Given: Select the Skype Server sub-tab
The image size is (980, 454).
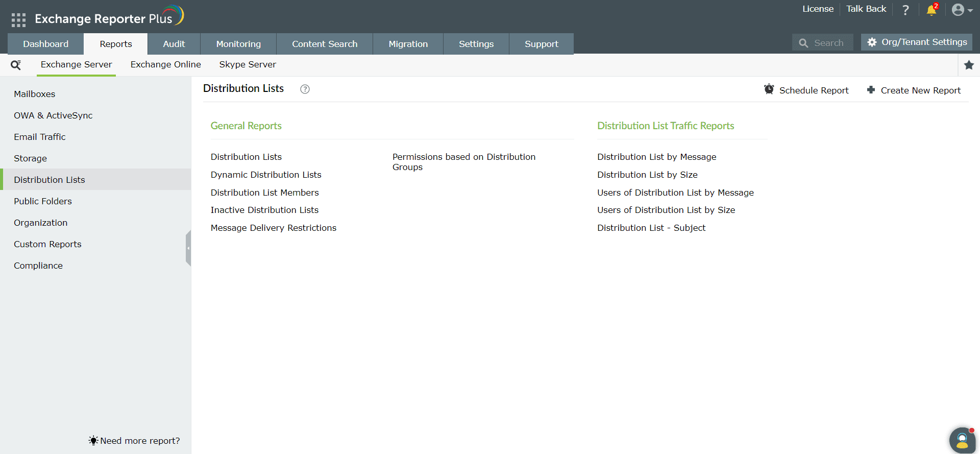Looking at the screenshot, I should coord(248,64).
